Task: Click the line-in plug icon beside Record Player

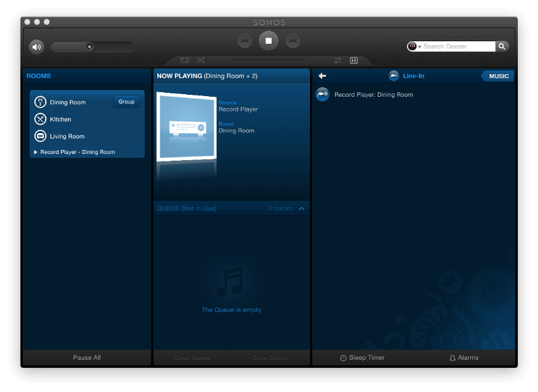Action: point(323,94)
